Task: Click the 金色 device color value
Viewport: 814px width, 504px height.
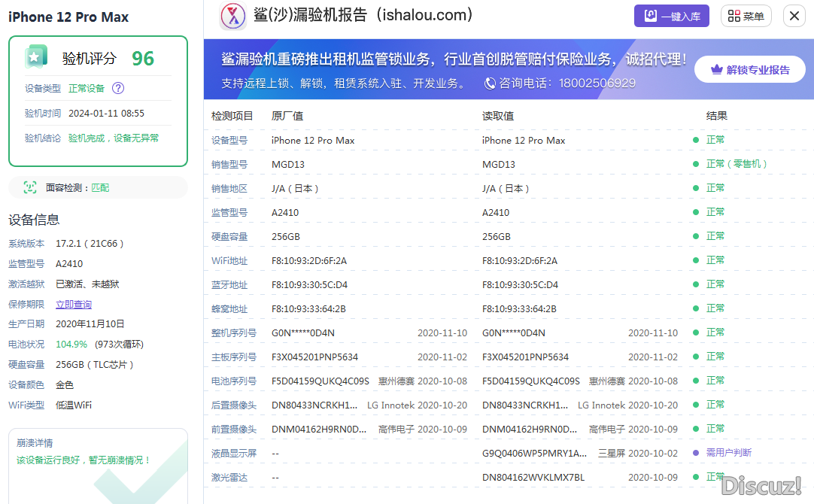Action: pyautogui.click(x=65, y=384)
